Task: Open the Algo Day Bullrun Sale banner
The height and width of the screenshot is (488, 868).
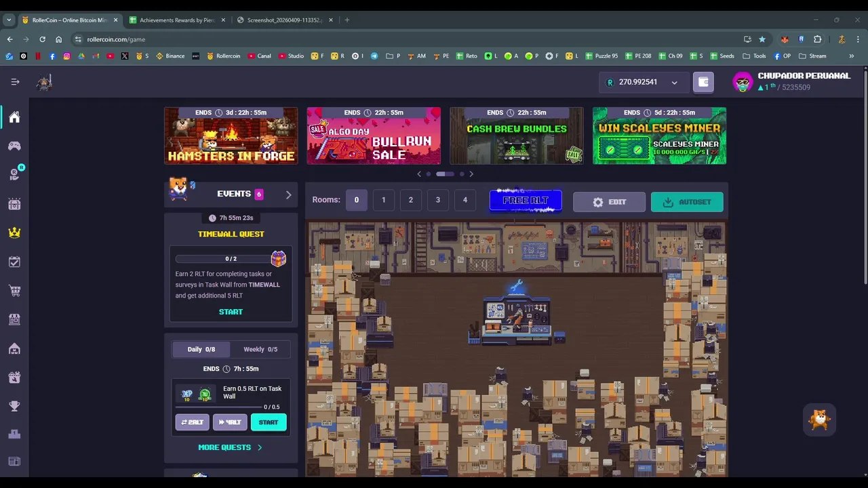Action: [374, 136]
